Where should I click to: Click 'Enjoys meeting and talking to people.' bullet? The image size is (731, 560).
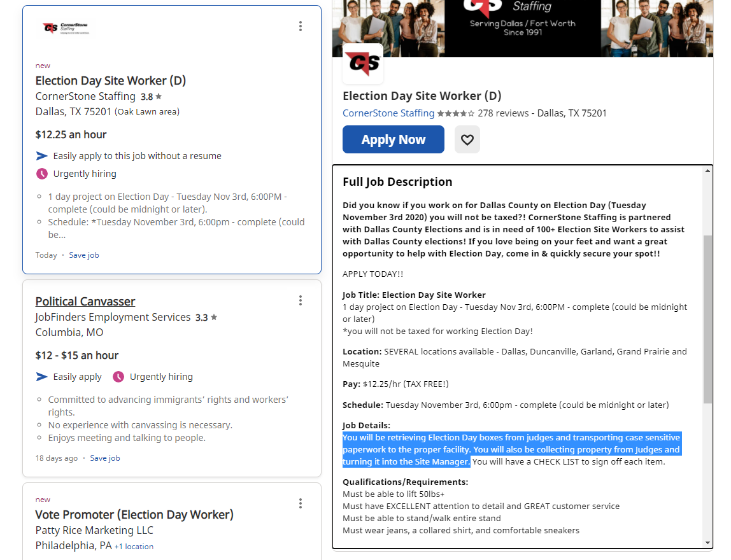[x=127, y=438]
